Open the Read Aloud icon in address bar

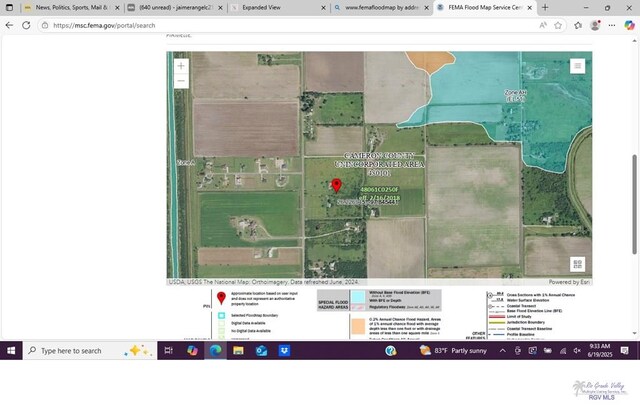click(x=543, y=25)
